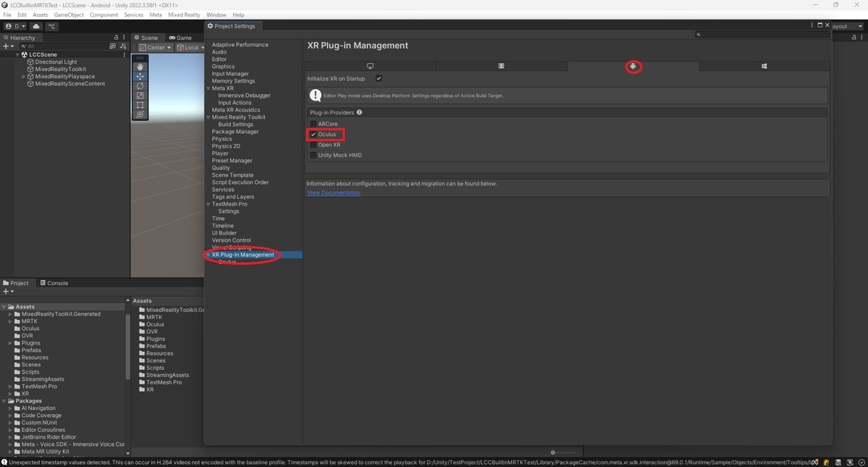The height and width of the screenshot is (467, 868).
Task: Expand the MRTK folder in Assets tree
Action: [11, 321]
